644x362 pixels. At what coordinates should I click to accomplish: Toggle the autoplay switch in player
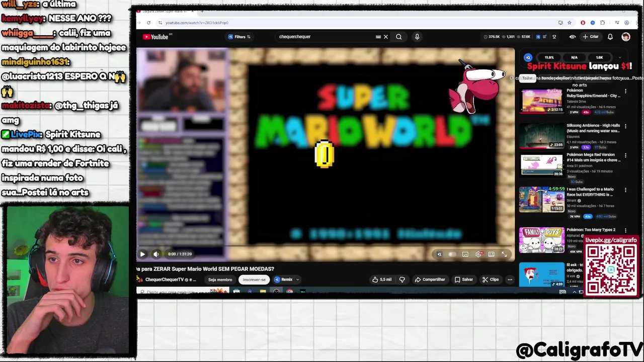click(x=452, y=254)
